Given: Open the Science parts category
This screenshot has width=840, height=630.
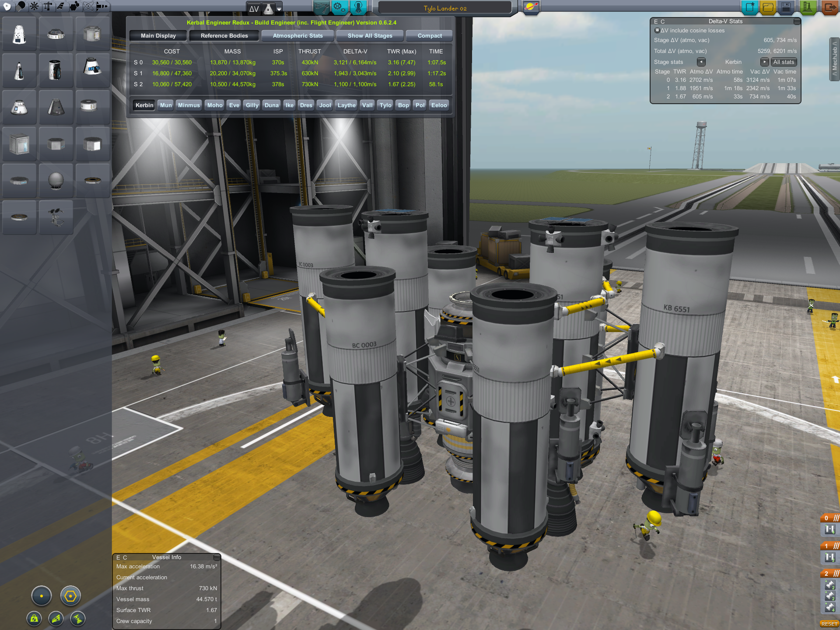Looking at the screenshot, I should (x=88, y=6).
